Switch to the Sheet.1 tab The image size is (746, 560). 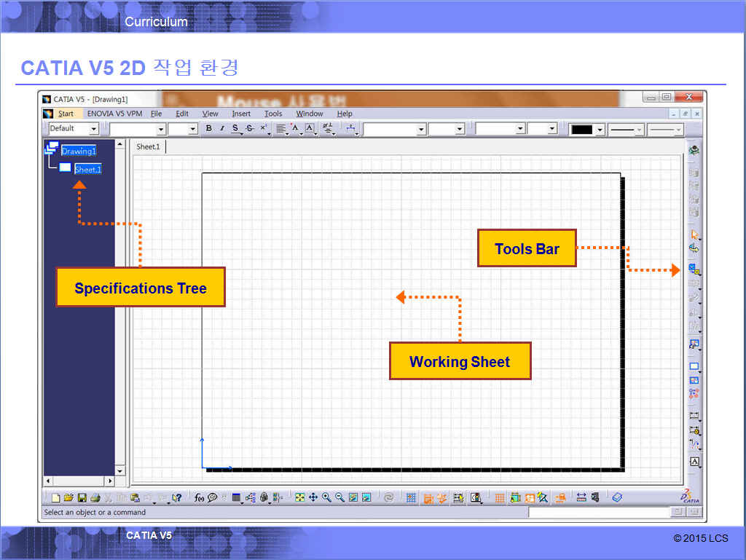[148, 147]
